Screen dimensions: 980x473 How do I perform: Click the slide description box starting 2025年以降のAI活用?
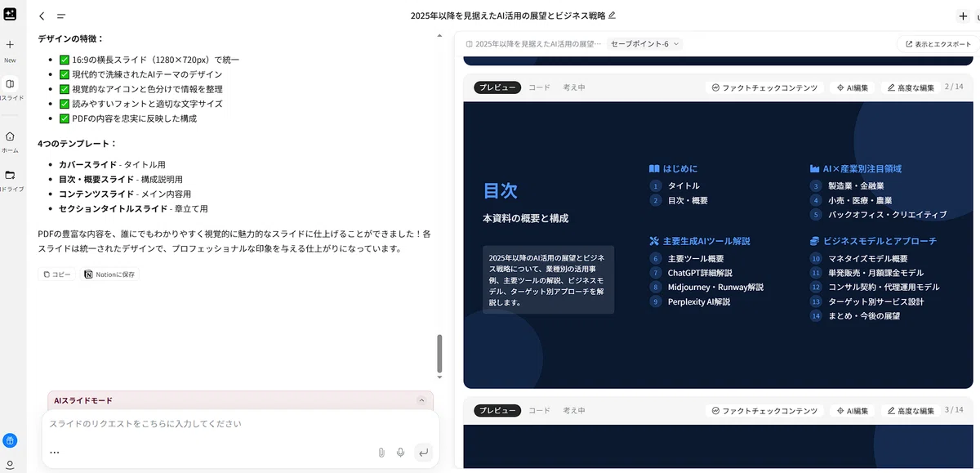coord(548,279)
